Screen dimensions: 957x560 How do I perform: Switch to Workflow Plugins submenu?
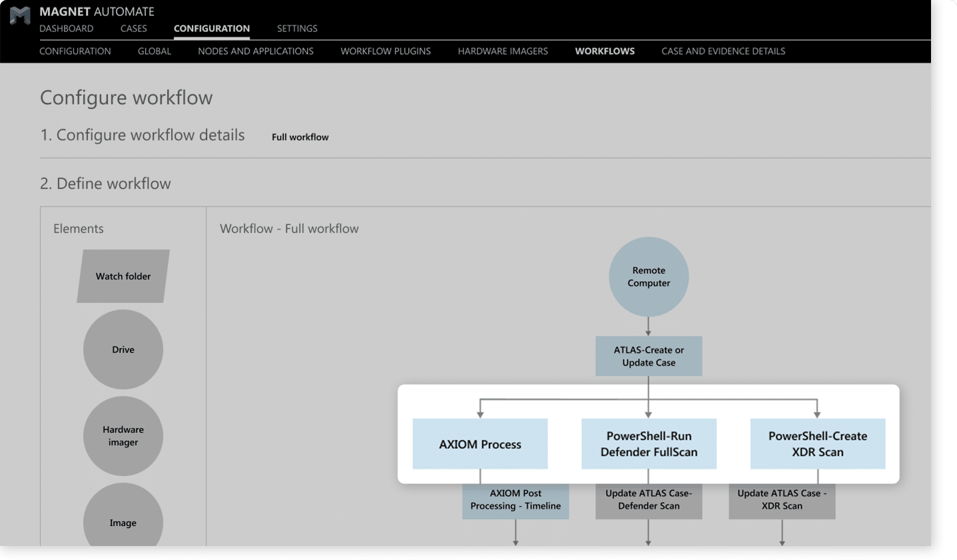click(x=386, y=51)
